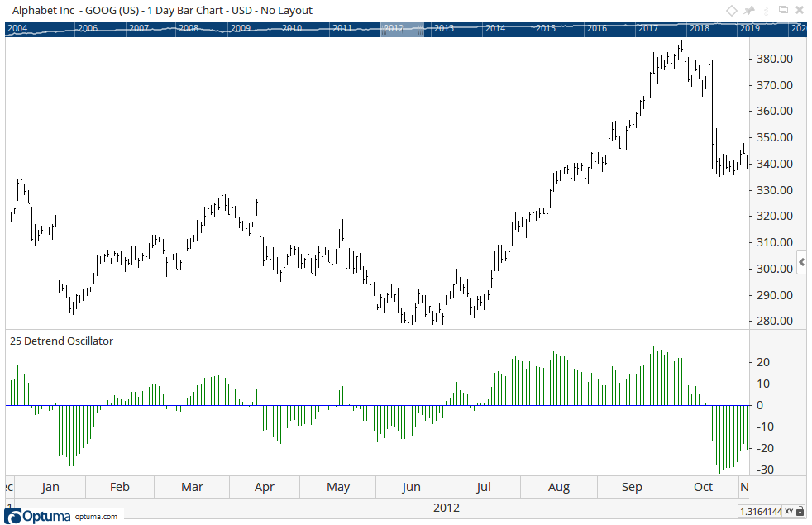
Task: Click the 370.00 price scale label
Action: (x=775, y=85)
